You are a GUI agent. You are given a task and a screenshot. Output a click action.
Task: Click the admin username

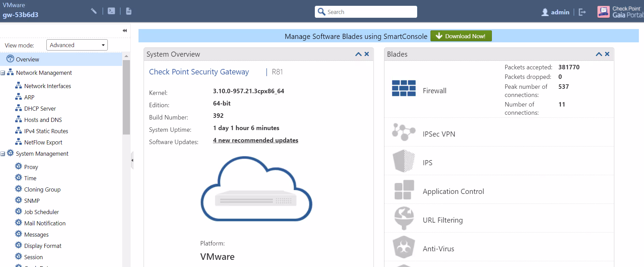click(x=560, y=12)
